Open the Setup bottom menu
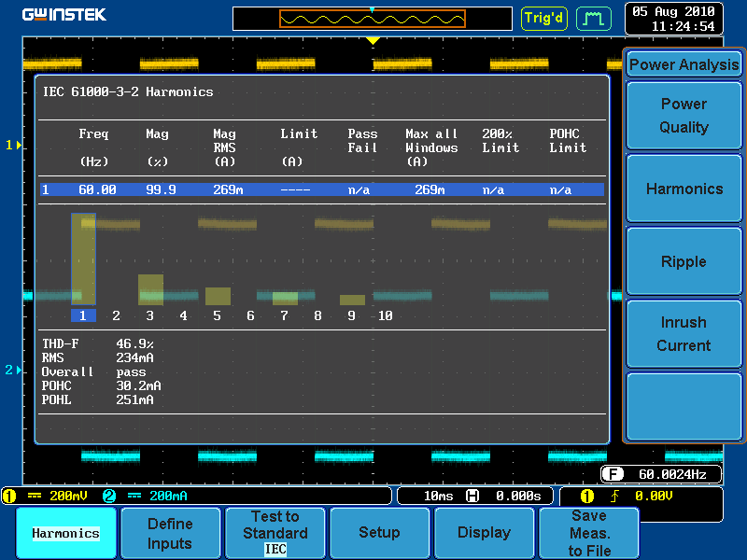Screen dimensions: 747x560 tap(379, 533)
